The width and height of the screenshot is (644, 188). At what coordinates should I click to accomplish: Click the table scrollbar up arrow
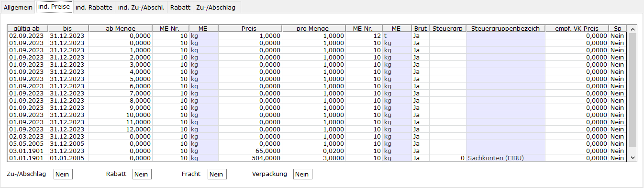click(x=633, y=29)
